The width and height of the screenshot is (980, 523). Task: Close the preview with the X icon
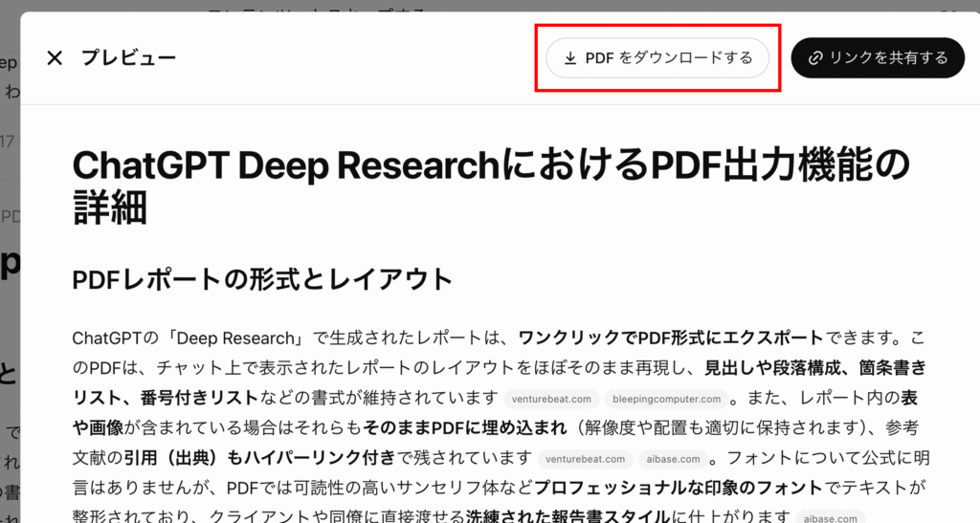(55, 58)
